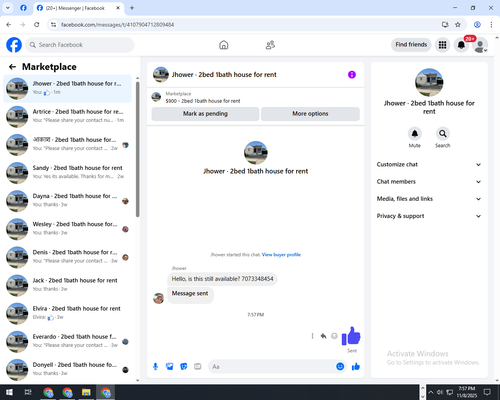
Task: Open Jhower conversation in list
Action: 67,88
